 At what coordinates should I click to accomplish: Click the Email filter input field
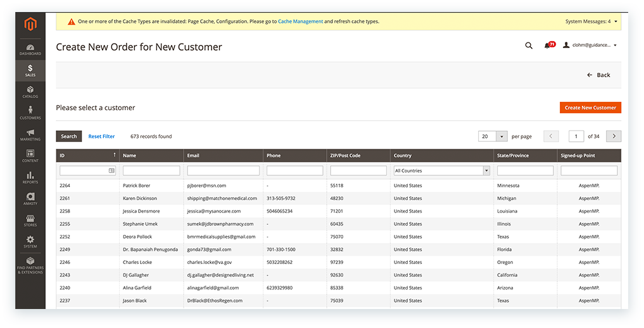pyautogui.click(x=223, y=171)
